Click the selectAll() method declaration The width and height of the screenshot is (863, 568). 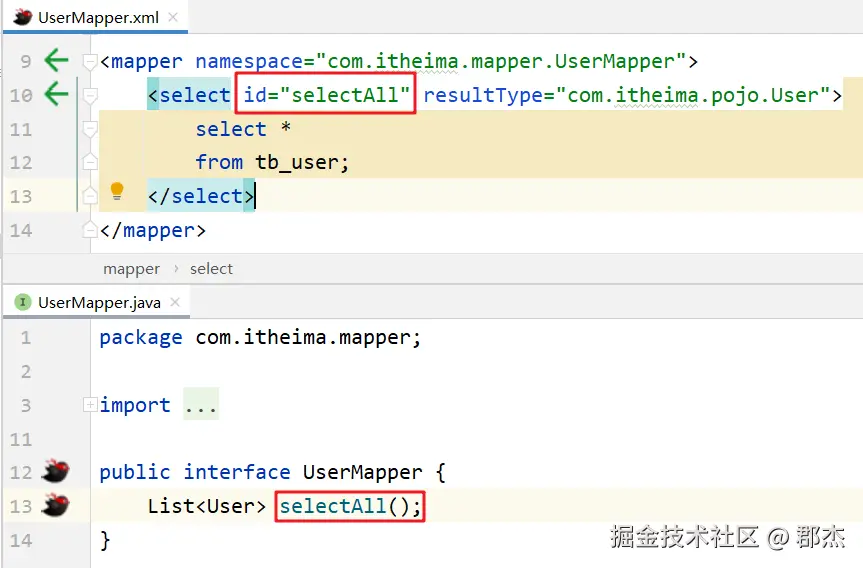[350, 506]
